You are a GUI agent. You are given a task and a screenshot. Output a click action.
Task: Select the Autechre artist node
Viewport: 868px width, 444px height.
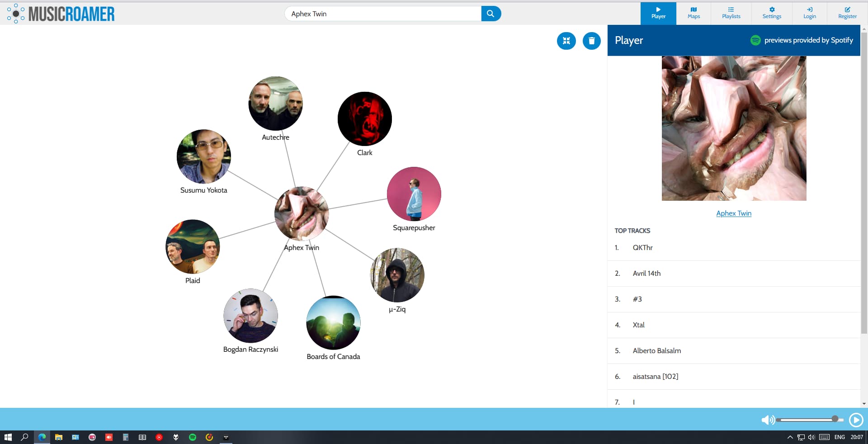pos(276,104)
